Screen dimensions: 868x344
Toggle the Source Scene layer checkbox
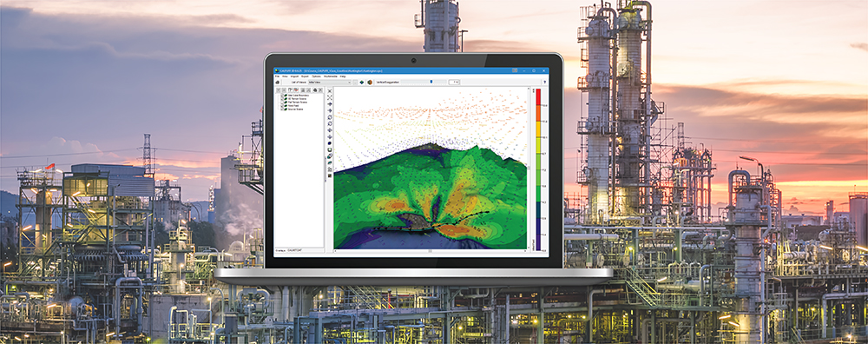[282, 109]
